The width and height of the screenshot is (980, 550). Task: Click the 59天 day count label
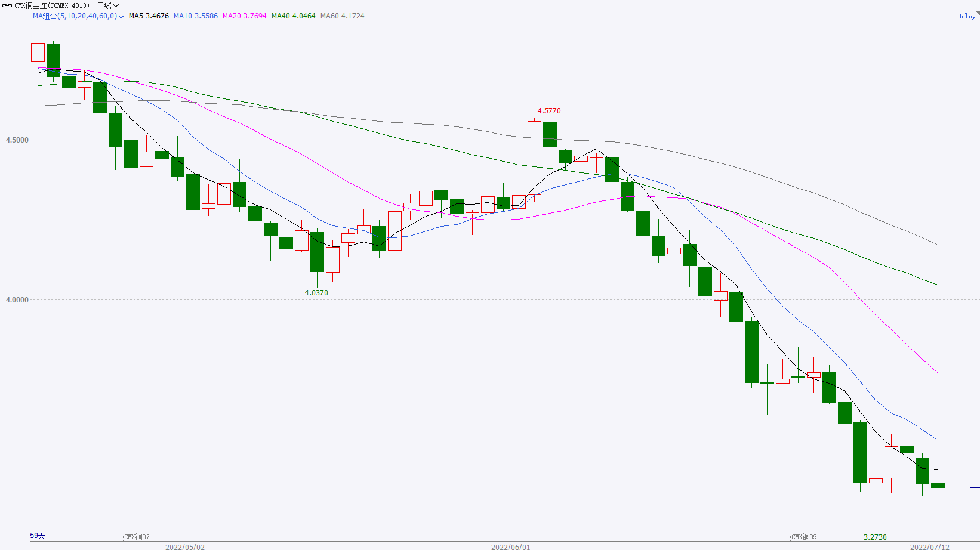[38, 536]
